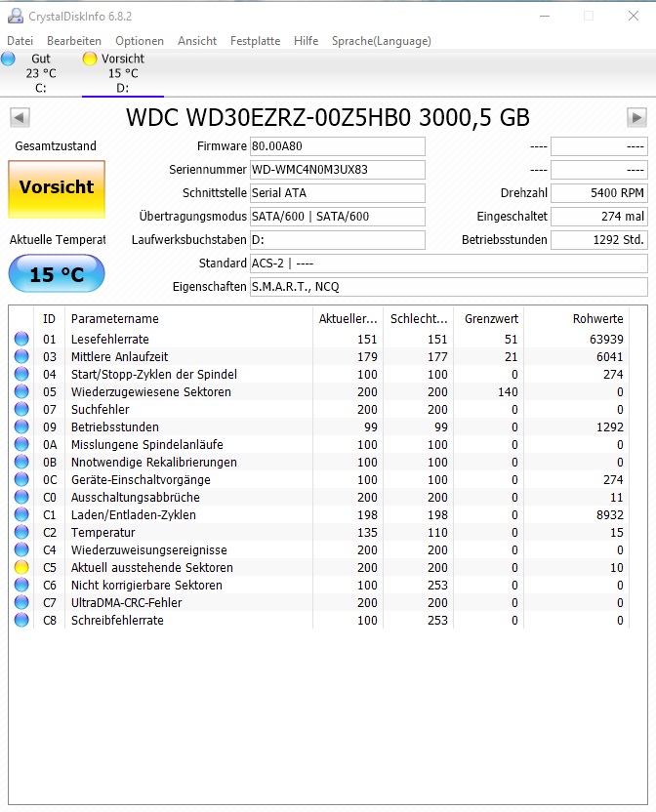Click the Seriennummer field
This screenshot has width=656, height=812.
click(x=338, y=170)
